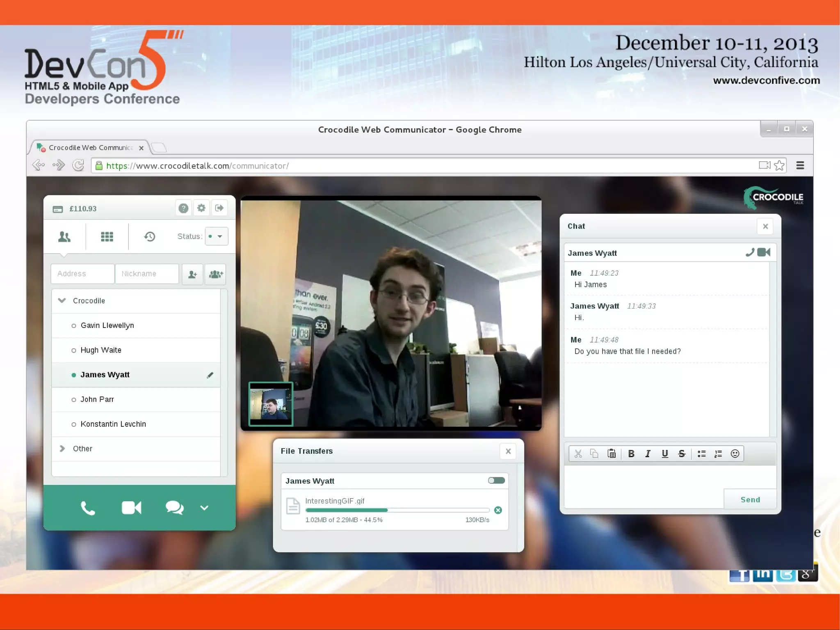Open the call history clock icon
Image resolution: width=840 pixels, height=630 pixels.
coord(150,236)
